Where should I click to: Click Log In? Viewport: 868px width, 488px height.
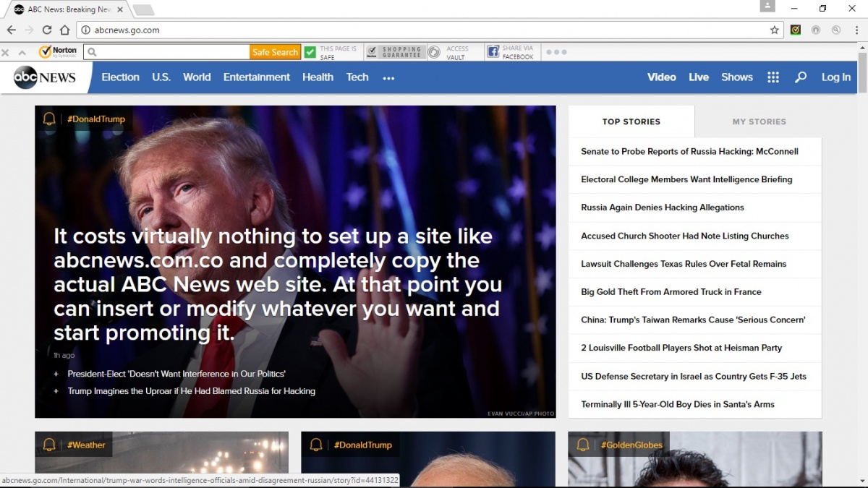click(x=835, y=77)
